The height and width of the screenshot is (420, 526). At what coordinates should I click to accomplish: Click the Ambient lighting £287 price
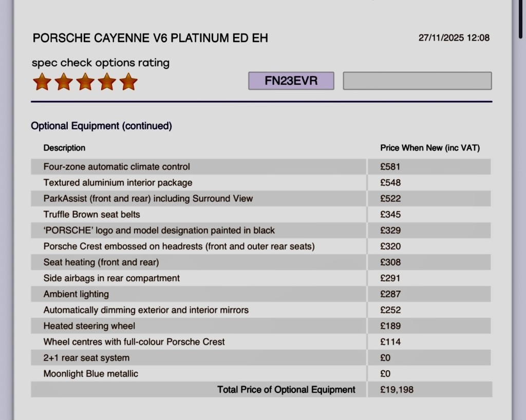[x=390, y=294]
